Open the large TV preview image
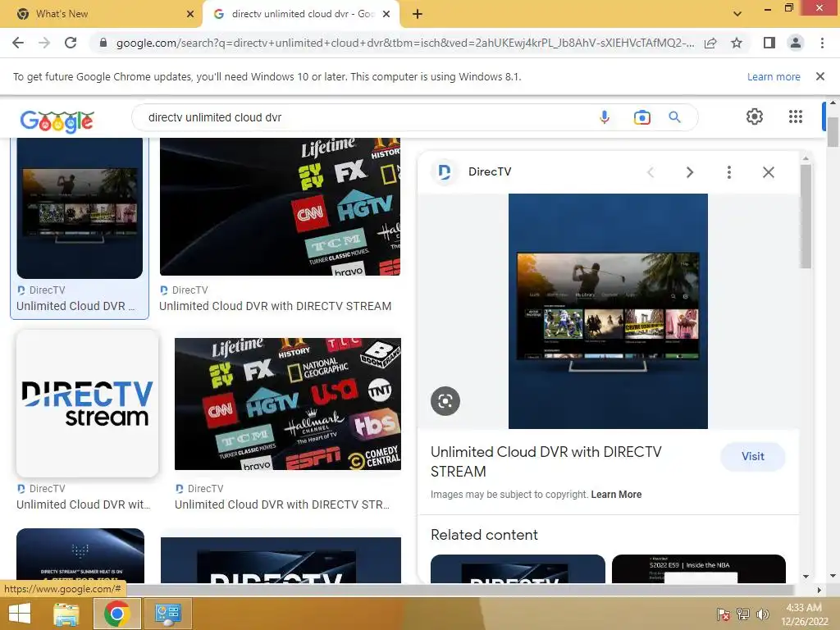The image size is (840, 630). tap(608, 311)
